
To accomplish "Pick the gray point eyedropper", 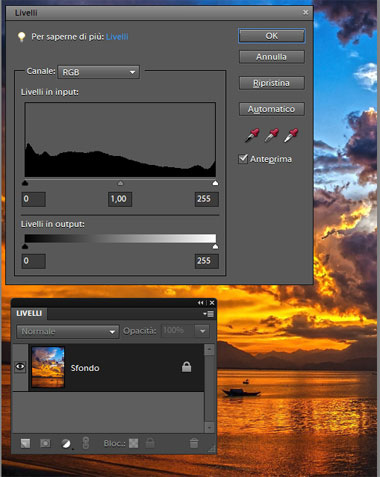I will pyautogui.click(x=272, y=135).
